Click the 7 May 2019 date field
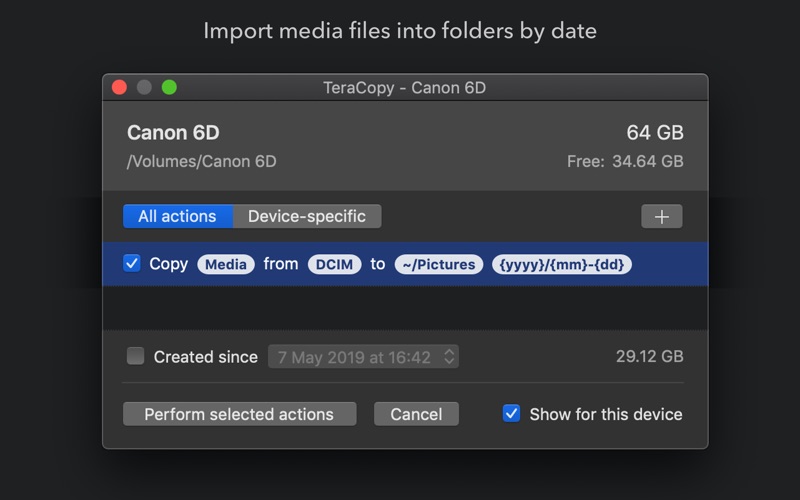This screenshot has width=800, height=500. [363, 357]
